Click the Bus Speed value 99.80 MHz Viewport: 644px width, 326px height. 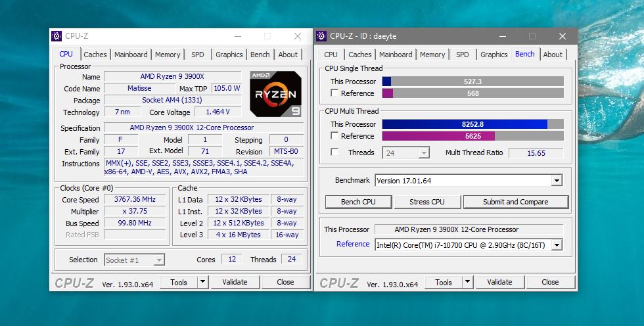pos(135,223)
